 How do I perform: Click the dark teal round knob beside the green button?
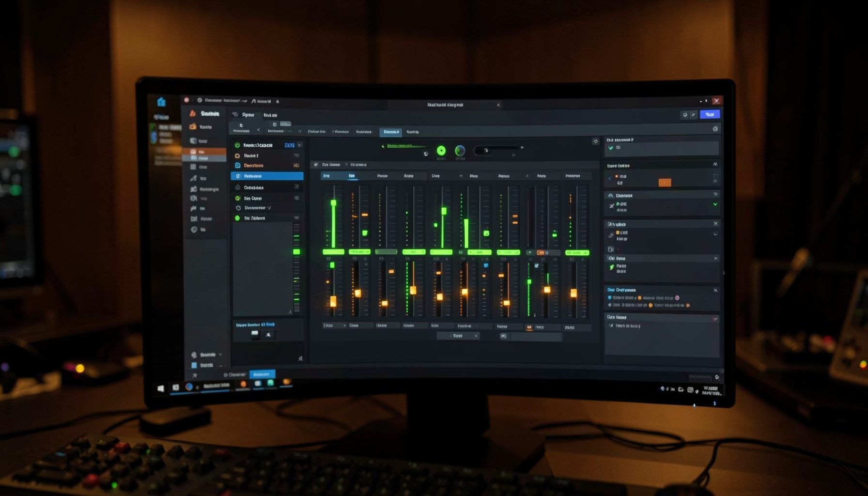460,151
